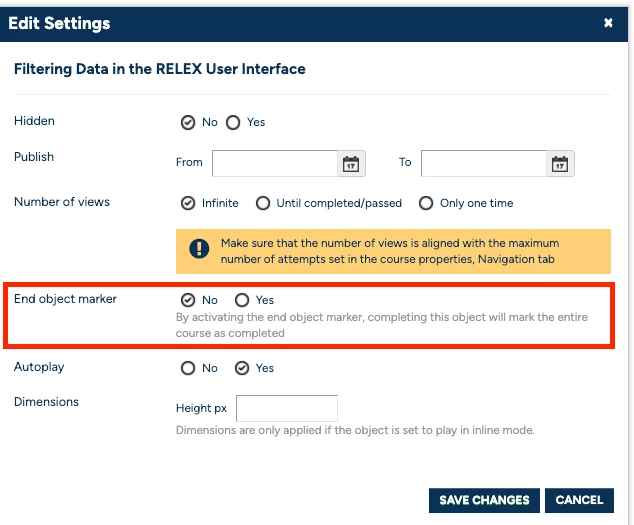Close the Edit Settings dialog

point(608,23)
